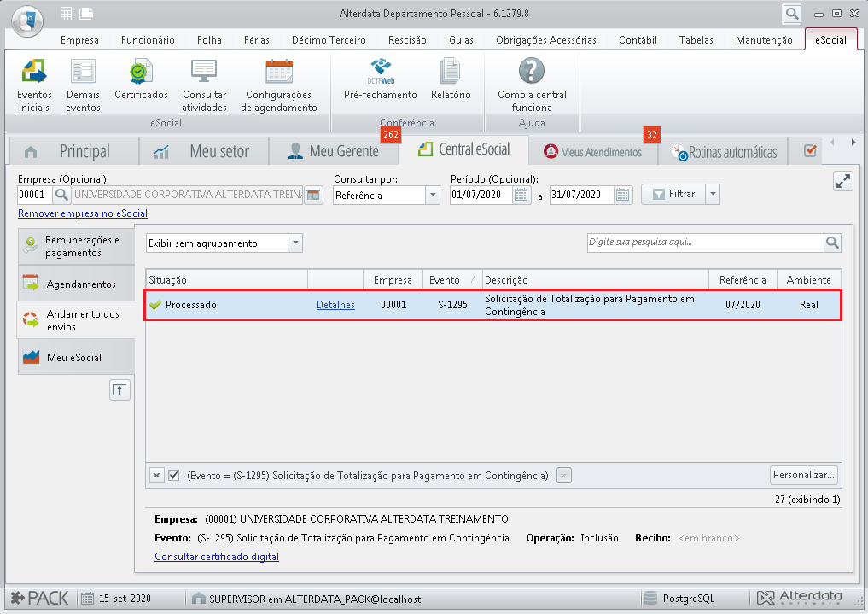Click the application logo button
868x614 pixels.
tap(27, 21)
